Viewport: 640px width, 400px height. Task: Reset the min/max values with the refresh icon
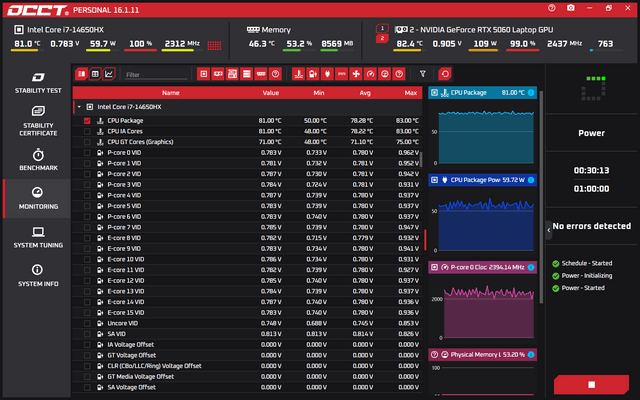445,74
